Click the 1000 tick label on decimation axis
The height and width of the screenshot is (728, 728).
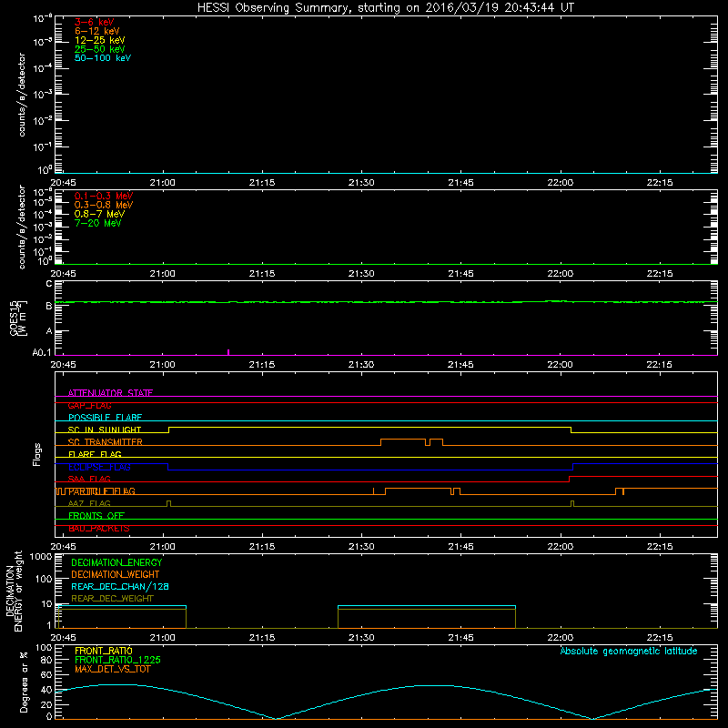40,557
